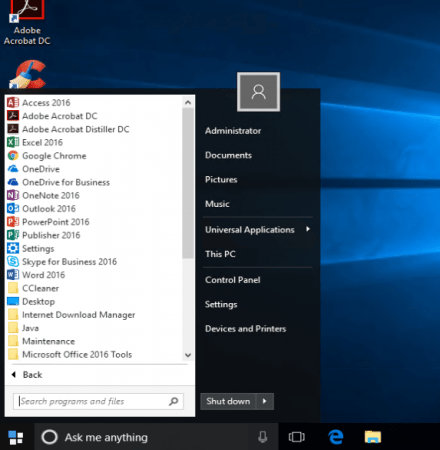Open Pictures from the right pane
Viewport: 440px width, 450px height.
click(x=221, y=180)
